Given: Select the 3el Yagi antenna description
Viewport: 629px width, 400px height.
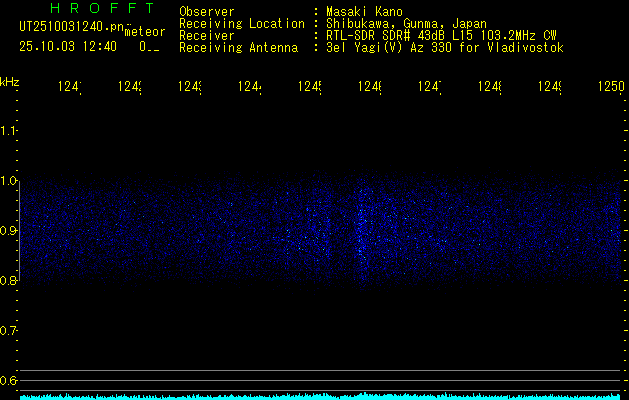Looking at the screenshot, I should pyautogui.click(x=445, y=48).
